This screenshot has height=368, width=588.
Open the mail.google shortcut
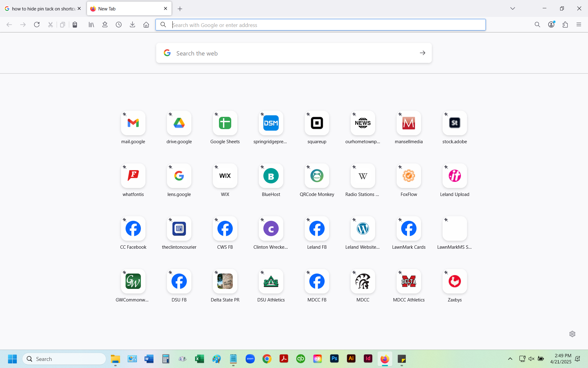pos(133,123)
